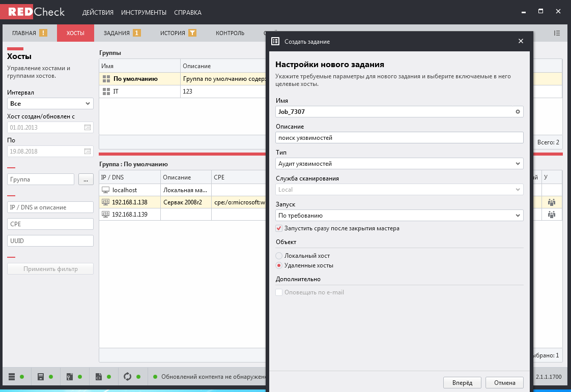The height and width of the screenshot is (392, 571).
Task: Switch to the ЗАДАНИЯ tab
Action: pos(122,33)
